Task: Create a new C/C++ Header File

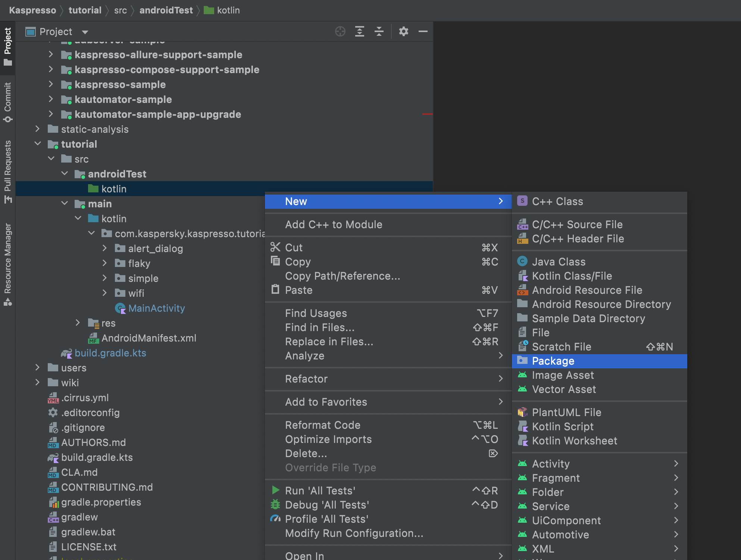Action: (600, 239)
